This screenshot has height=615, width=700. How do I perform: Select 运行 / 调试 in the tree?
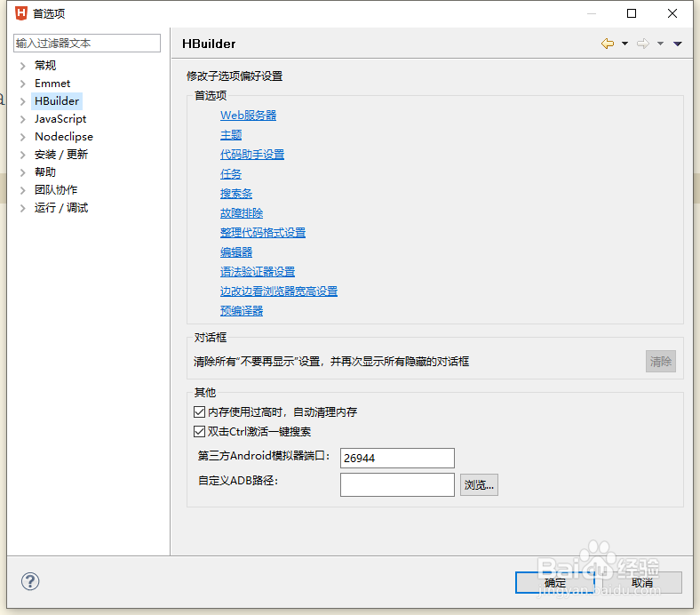click(x=61, y=208)
